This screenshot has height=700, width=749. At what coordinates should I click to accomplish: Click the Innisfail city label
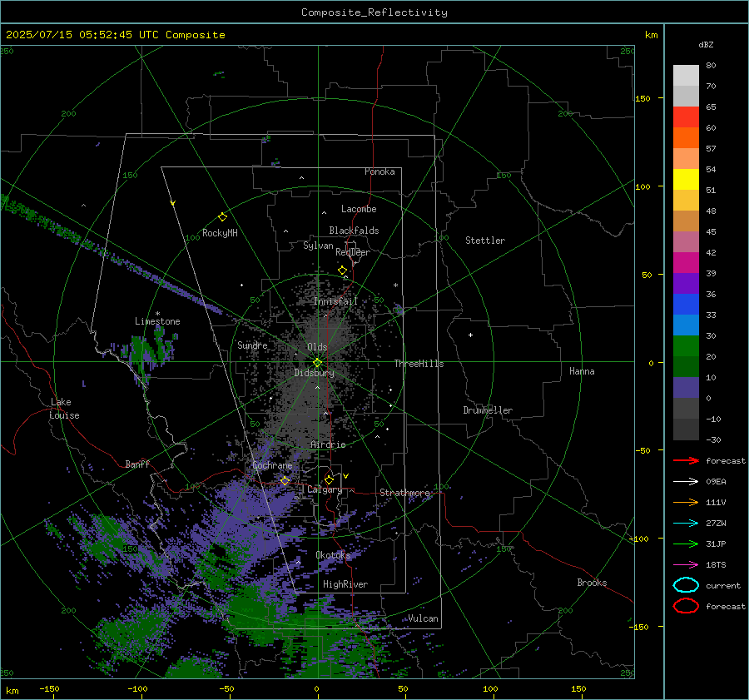coord(336,301)
